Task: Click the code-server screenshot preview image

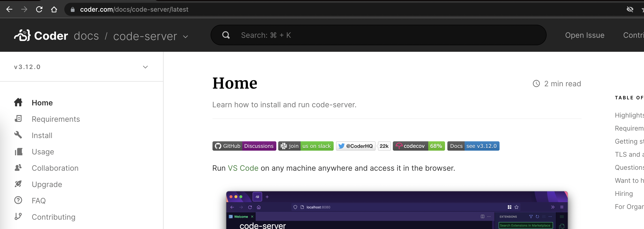Action: click(397, 210)
